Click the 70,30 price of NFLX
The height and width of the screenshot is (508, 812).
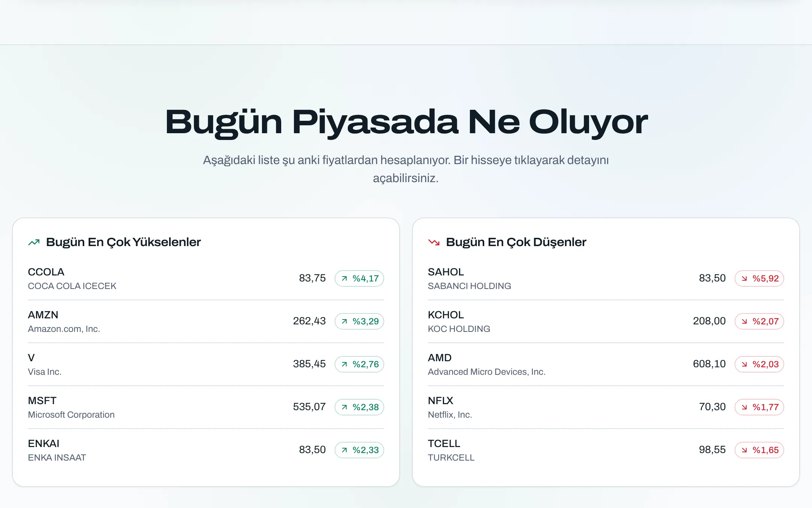click(712, 407)
